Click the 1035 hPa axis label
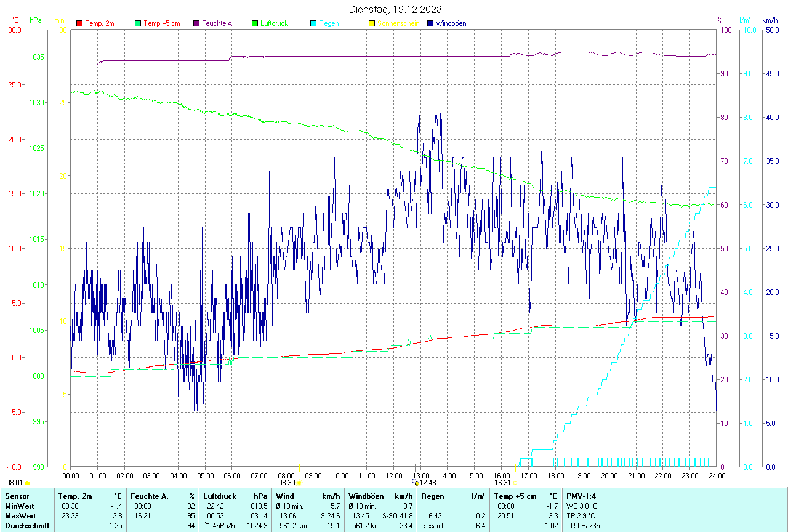 point(38,57)
